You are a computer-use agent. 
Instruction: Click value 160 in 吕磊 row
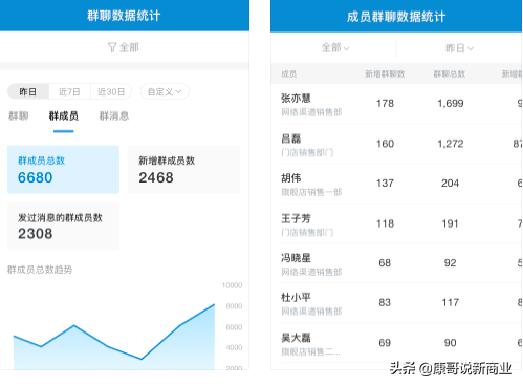[385, 144]
